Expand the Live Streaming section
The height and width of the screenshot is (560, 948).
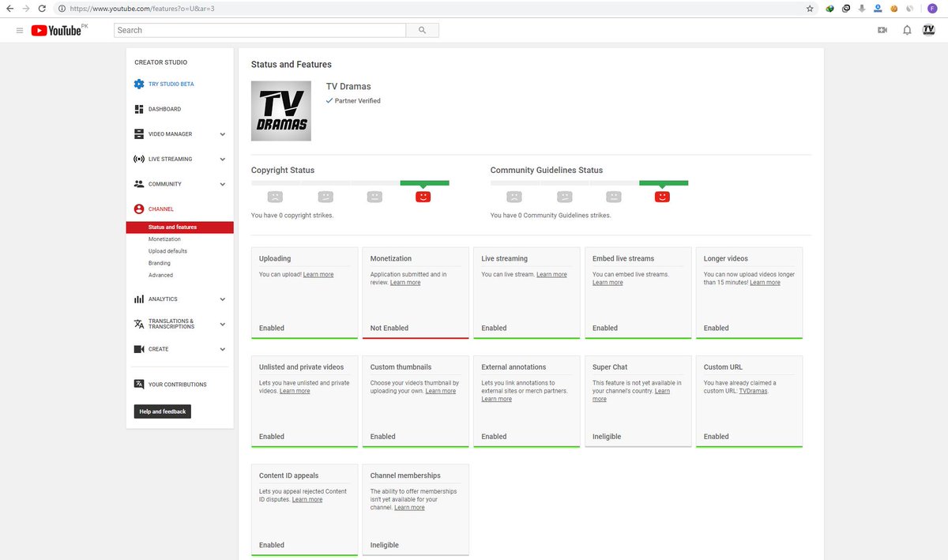coord(223,160)
